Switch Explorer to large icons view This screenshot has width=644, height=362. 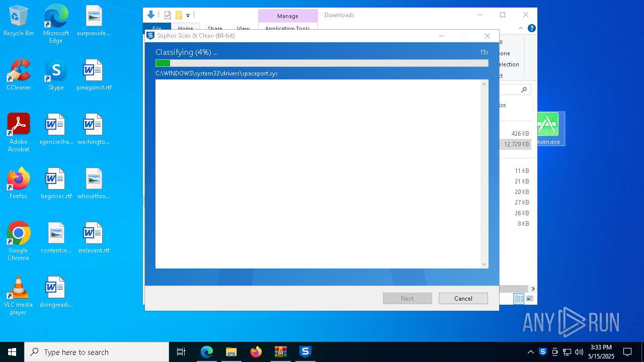[x=529, y=299]
